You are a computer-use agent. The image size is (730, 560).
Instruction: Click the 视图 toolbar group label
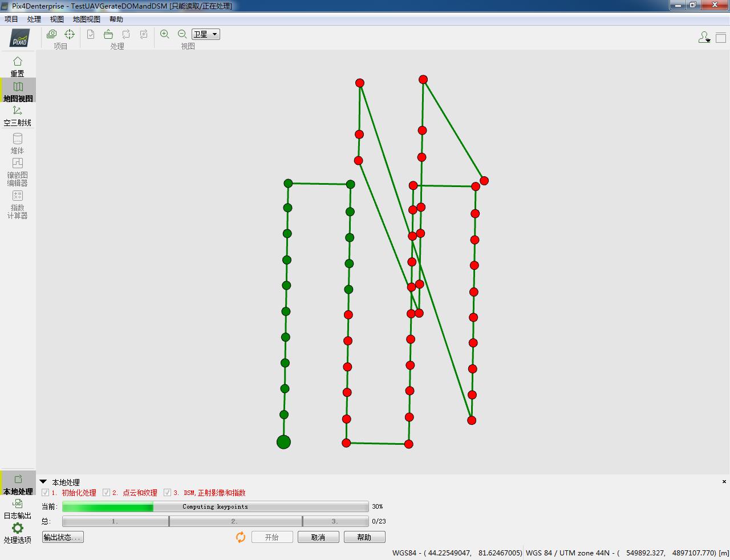(188, 46)
